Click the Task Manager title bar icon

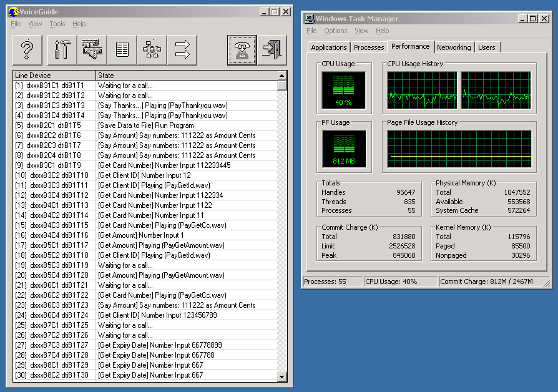click(310, 19)
